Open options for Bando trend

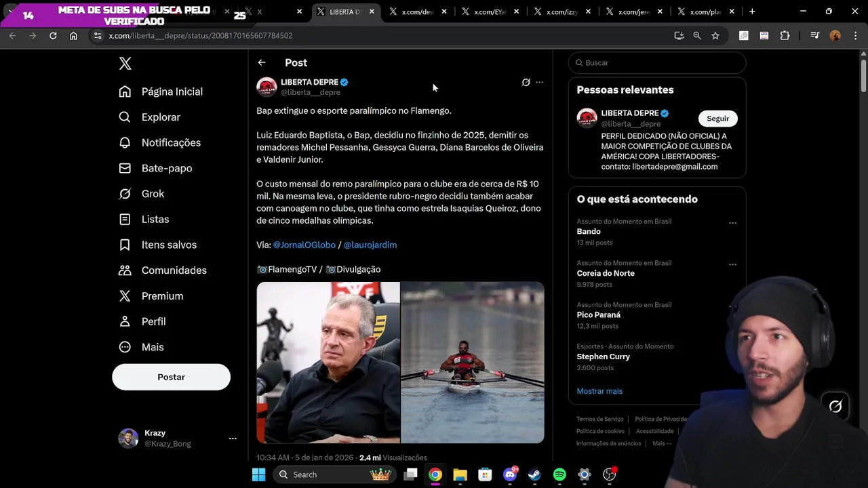(x=732, y=223)
